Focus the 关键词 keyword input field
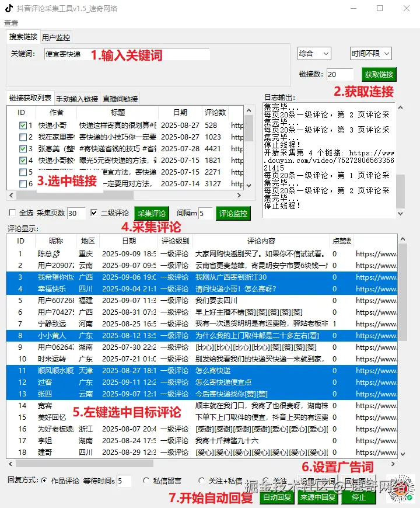The image size is (420, 508). (x=127, y=54)
